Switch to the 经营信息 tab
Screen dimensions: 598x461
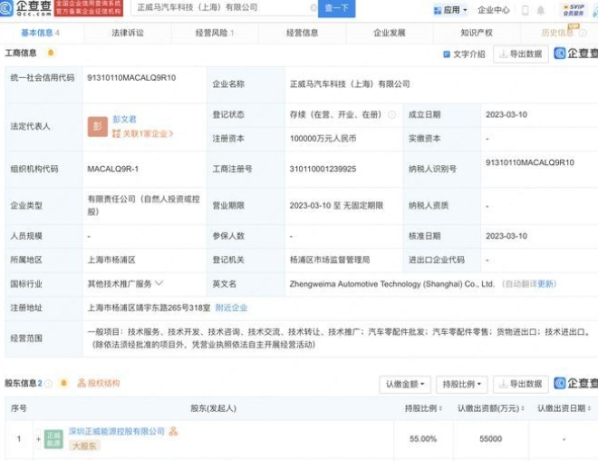coord(302,33)
